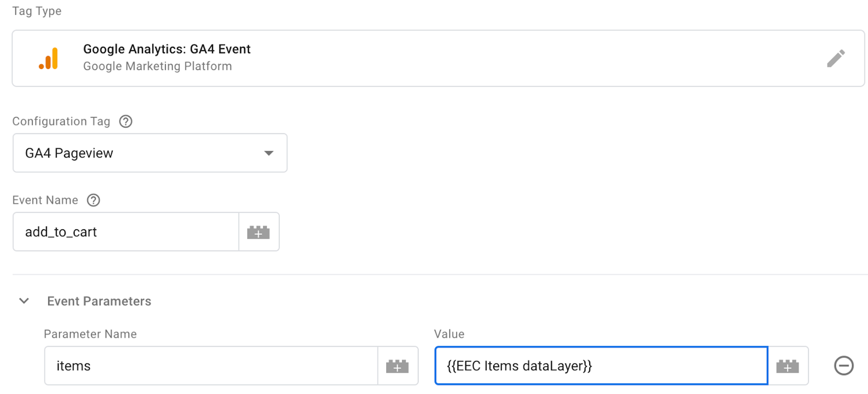Open variable picker beside add_to_cart field
The image size is (868, 394).
258,232
